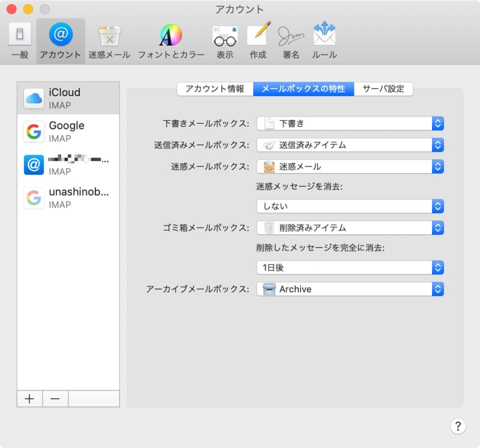Open the 1日後 deletion timing dropdown
Image resolution: width=480 pixels, height=448 pixels.
(x=350, y=267)
